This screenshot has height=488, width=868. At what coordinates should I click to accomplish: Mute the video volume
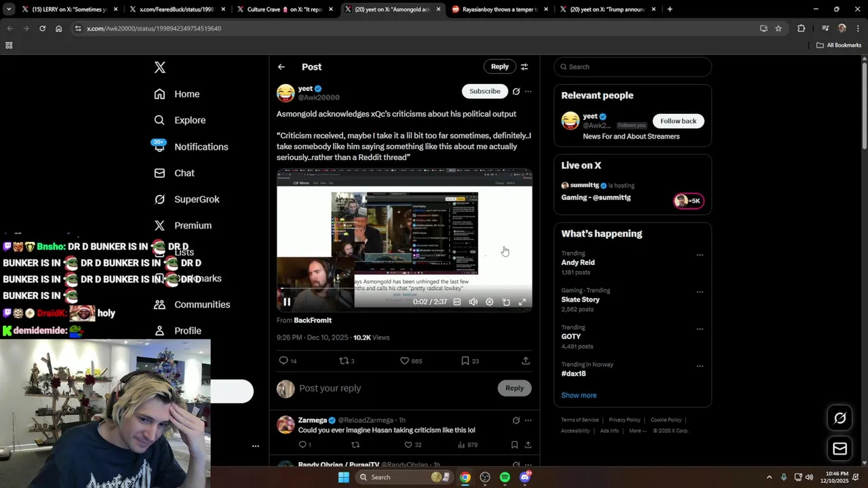pos(473,302)
